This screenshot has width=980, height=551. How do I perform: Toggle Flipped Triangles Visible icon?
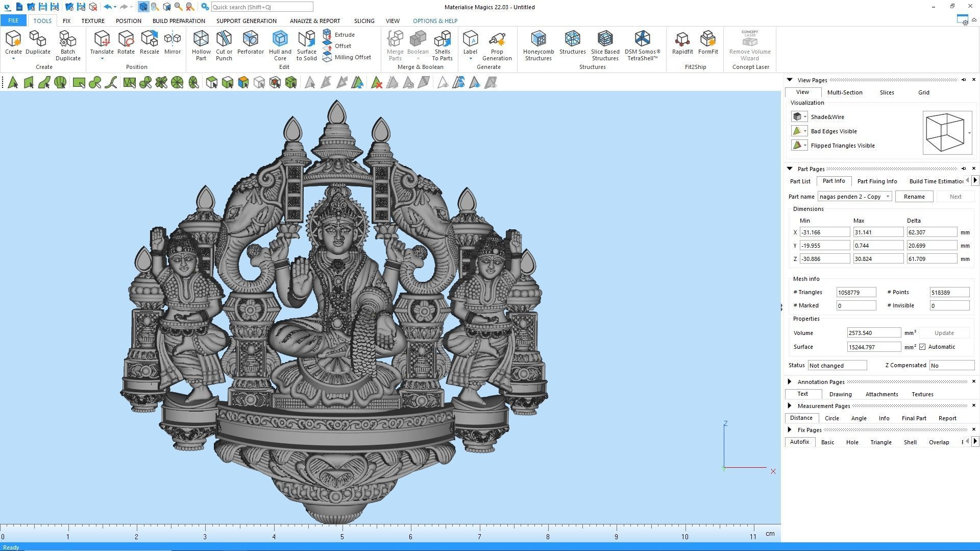coord(797,146)
